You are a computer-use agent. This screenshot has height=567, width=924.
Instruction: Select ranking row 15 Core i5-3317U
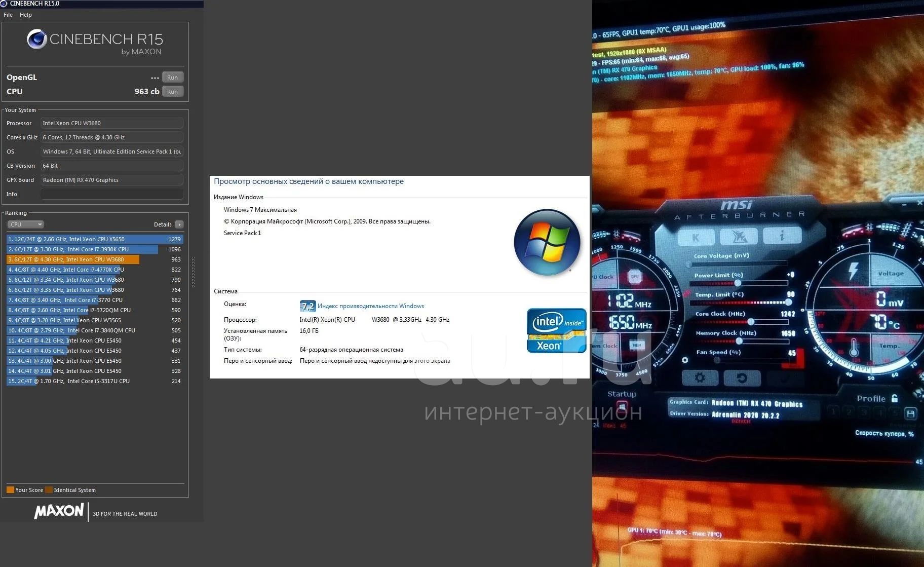(x=95, y=381)
